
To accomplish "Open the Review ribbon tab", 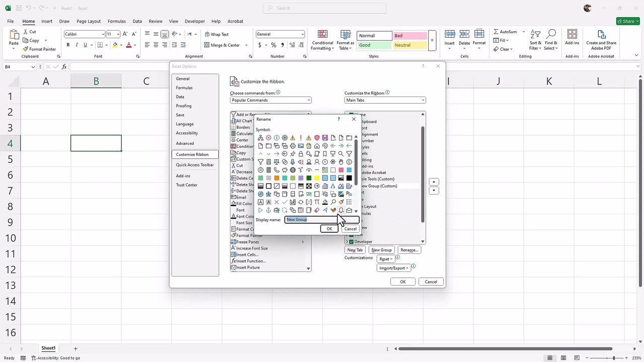I will [x=155, y=21].
